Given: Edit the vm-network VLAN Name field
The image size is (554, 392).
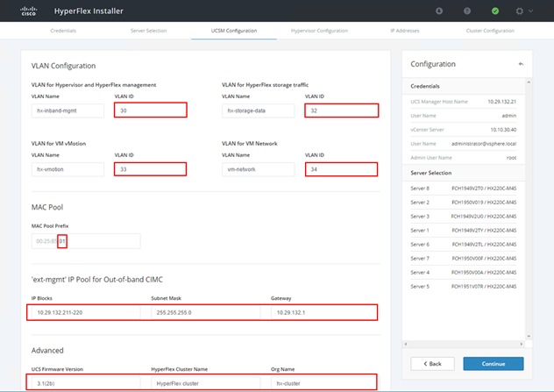Looking at the screenshot, I should pos(259,169).
